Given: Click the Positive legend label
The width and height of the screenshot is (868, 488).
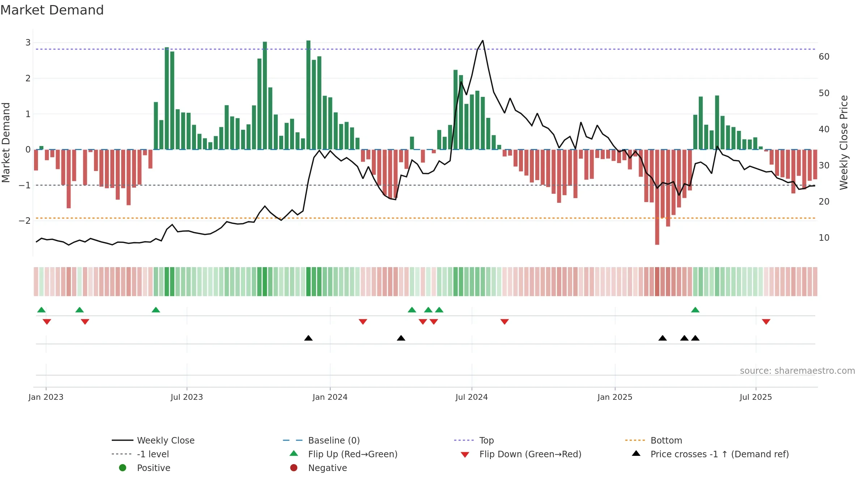Looking at the screenshot, I should click(154, 468).
